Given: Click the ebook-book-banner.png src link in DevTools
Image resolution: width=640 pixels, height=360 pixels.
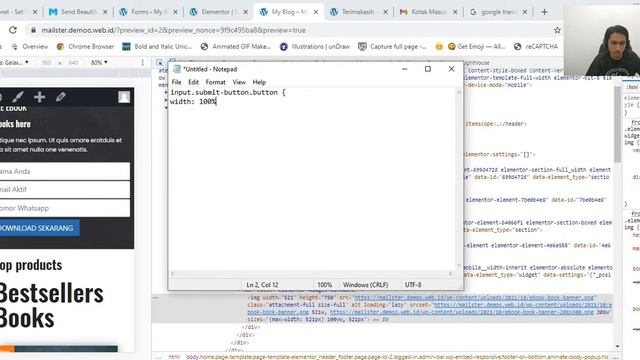Looking at the screenshot, I should [474, 298].
